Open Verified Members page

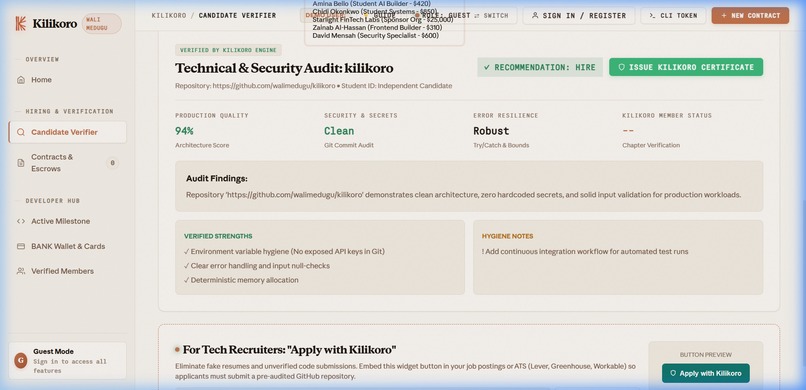(67, 271)
